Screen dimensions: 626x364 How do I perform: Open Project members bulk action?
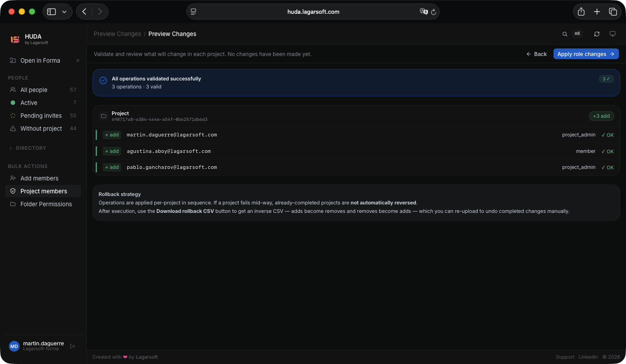(44, 191)
